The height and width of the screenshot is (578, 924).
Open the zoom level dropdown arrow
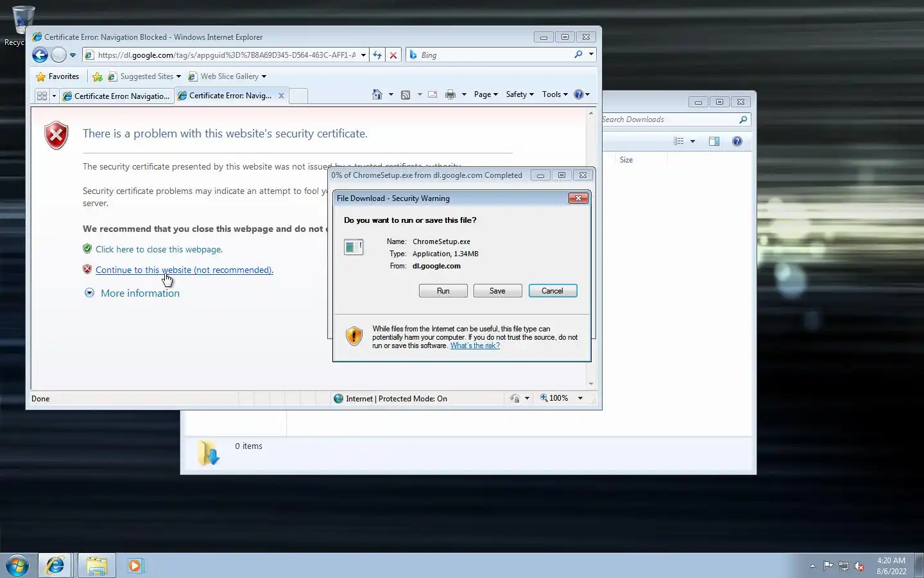pos(580,398)
